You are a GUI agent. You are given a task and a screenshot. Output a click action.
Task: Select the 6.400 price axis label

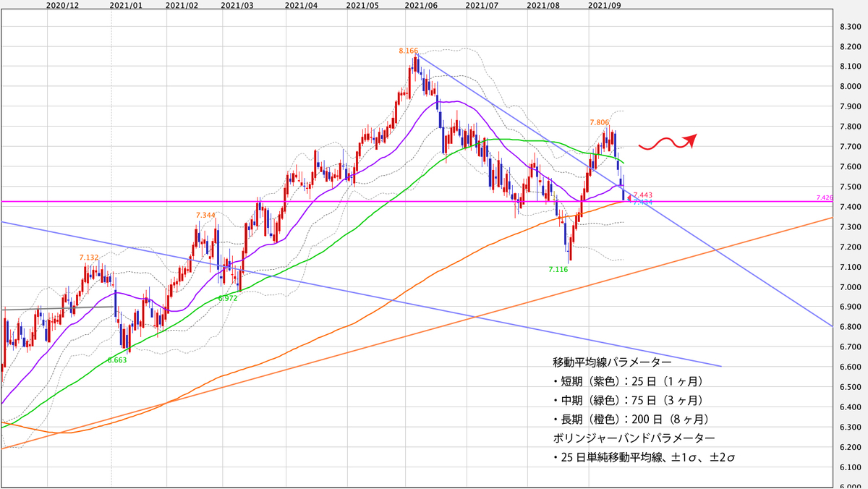pos(849,408)
